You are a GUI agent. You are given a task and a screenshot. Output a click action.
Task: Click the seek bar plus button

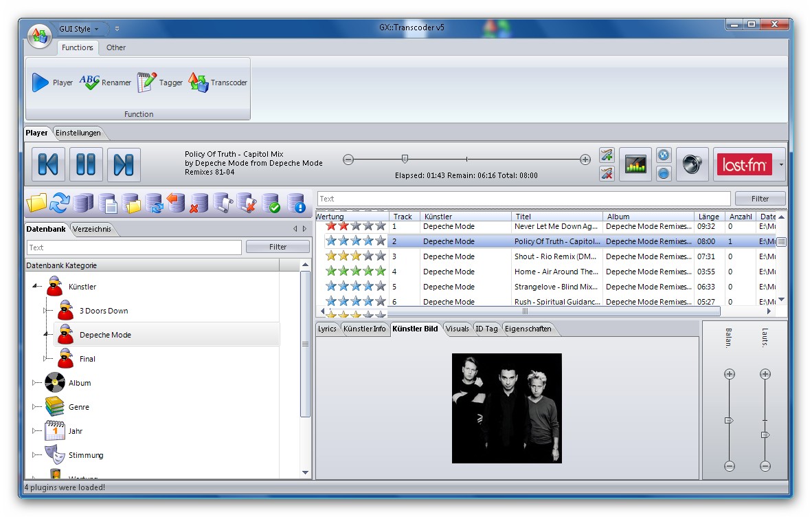coord(585,159)
